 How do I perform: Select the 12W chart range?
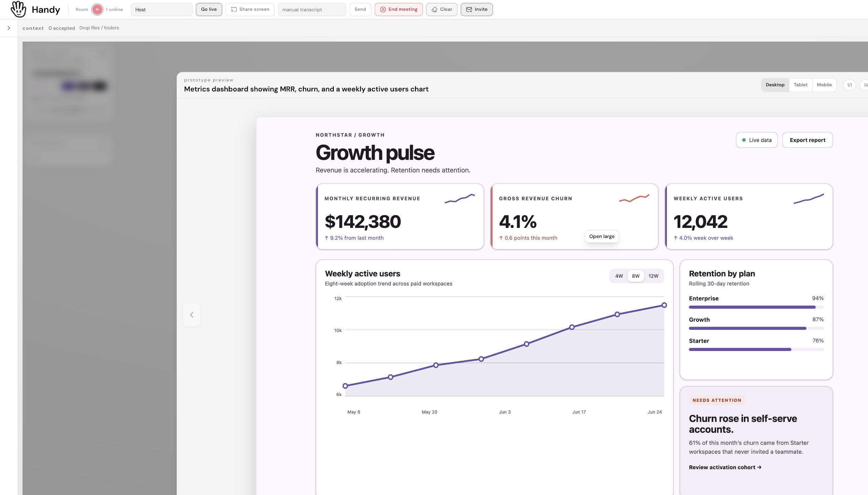click(653, 276)
